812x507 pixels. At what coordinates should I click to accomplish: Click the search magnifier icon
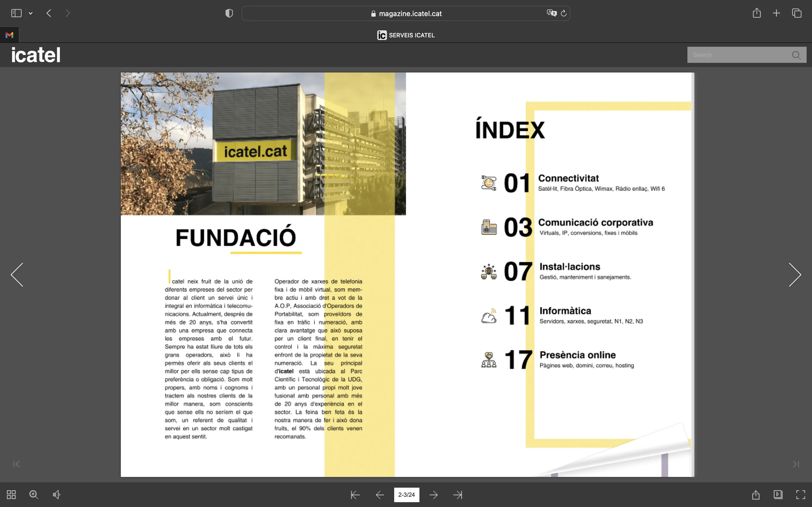coord(796,55)
